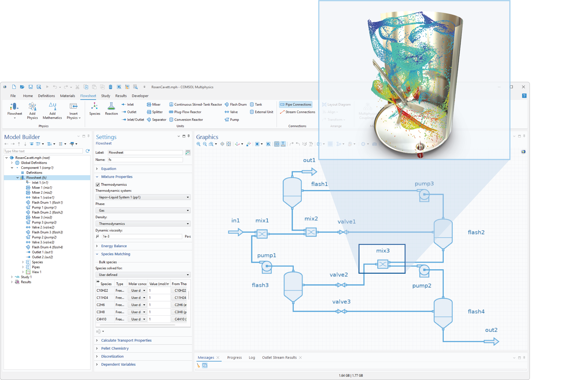Add a Plug-Flow Reactor unit
This screenshot has width=588, height=380.
tap(185, 112)
